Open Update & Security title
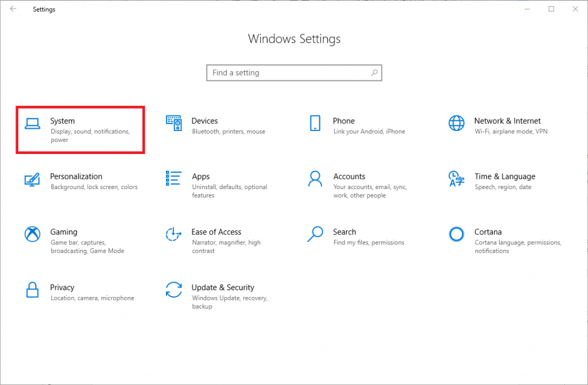The height and width of the screenshot is (385, 588). [223, 287]
